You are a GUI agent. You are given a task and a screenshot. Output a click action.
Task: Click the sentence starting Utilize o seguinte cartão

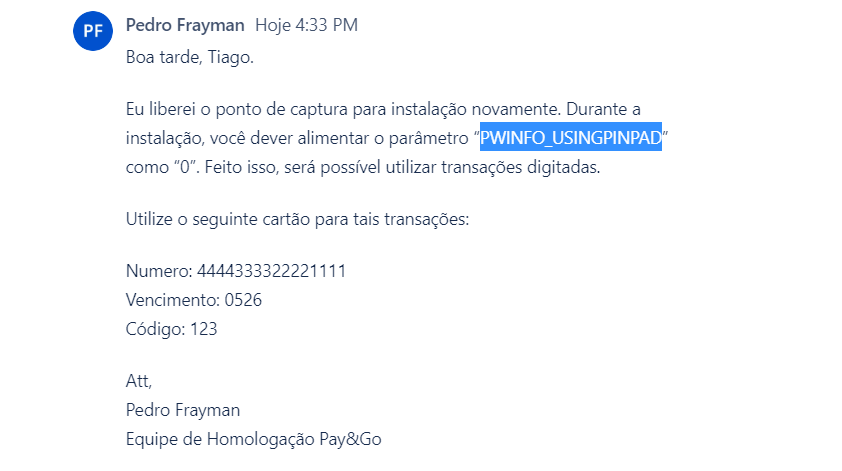(x=297, y=219)
